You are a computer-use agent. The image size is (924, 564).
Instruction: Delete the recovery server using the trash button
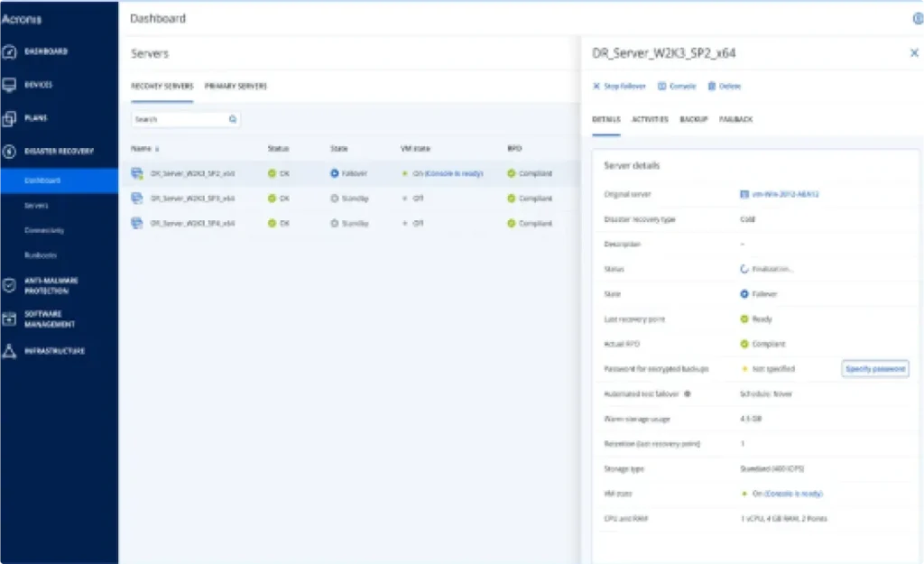click(724, 86)
